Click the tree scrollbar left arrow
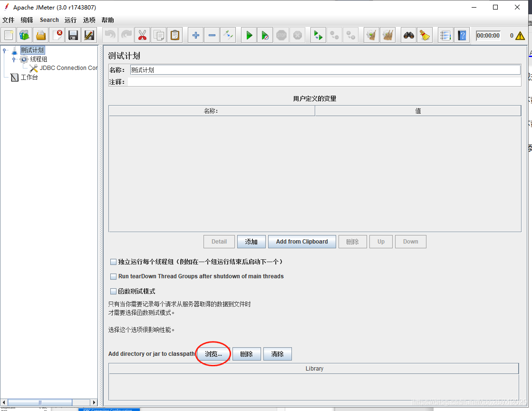 pos(3,402)
